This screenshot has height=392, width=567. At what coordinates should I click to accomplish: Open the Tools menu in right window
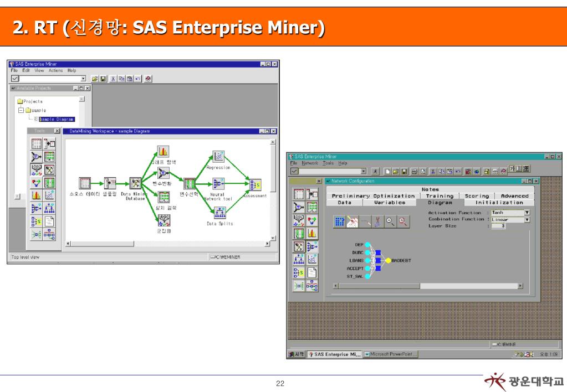pos(328,163)
